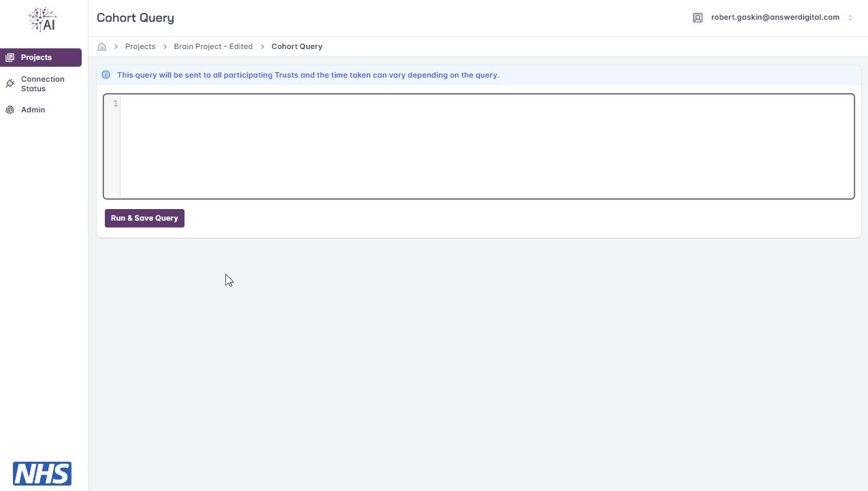Click the NHS logo

pyautogui.click(x=42, y=473)
